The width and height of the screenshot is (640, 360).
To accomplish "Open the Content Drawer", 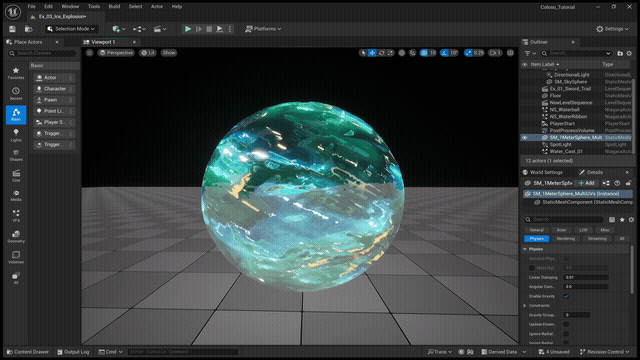I will tap(28, 352).
